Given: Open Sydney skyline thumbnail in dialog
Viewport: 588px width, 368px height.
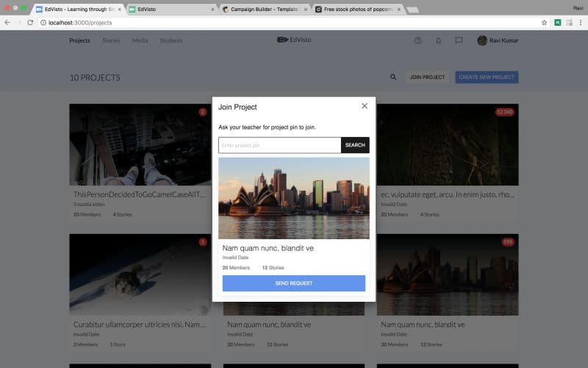Looking at the screenshot, I should point(293,198).
